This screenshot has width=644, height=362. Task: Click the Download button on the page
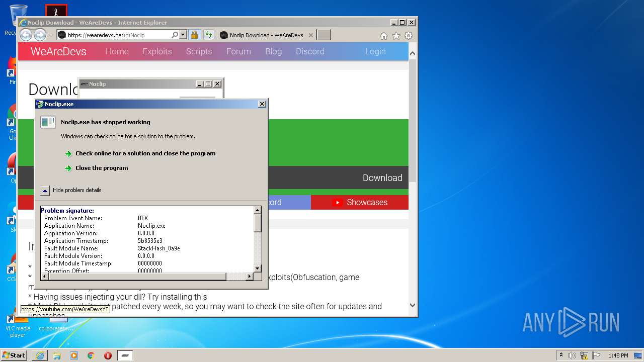pos(382,177)
